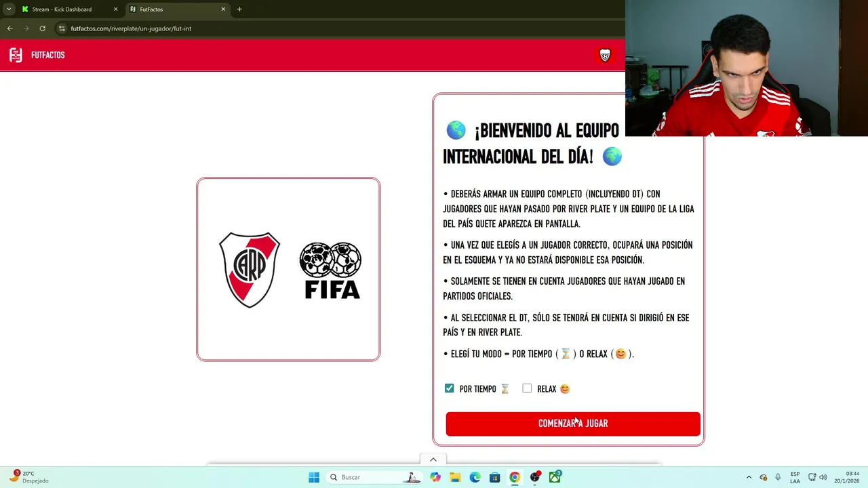The width and height of the screenshot is (868, 488).
Task: Click the FutFactos logo in header
Action: click(x=16, y=55)
